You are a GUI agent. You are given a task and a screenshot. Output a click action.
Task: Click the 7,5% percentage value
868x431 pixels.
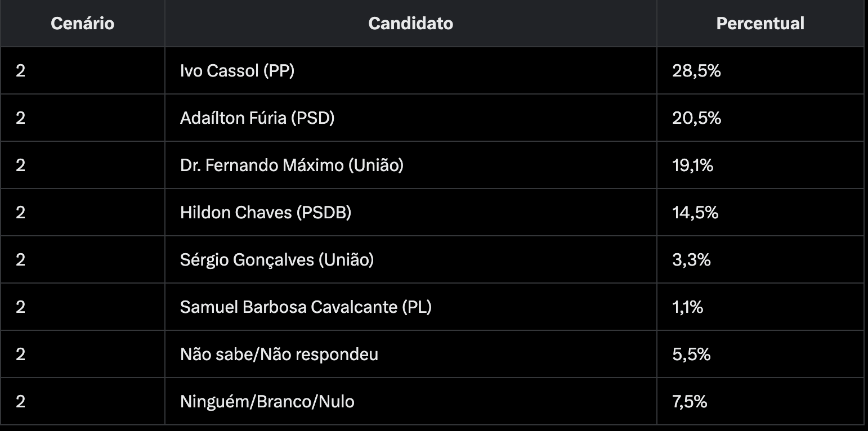[x=690, y=402]
